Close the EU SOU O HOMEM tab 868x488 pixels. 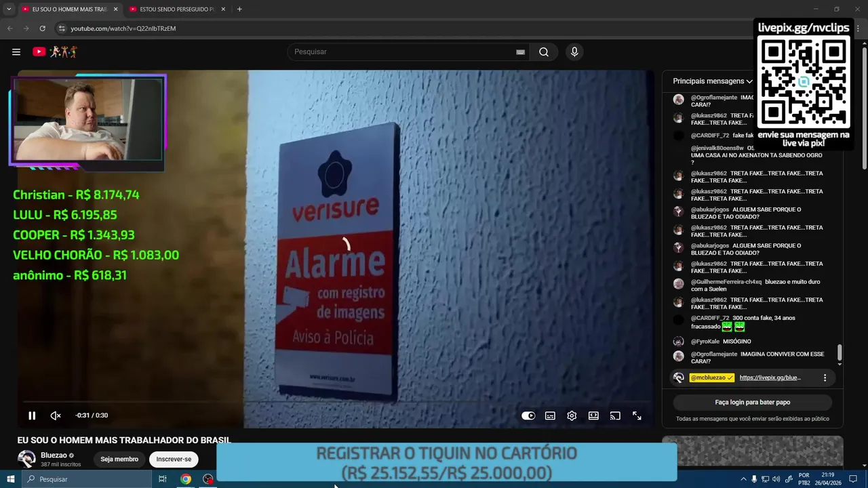[x=115, y=9]
